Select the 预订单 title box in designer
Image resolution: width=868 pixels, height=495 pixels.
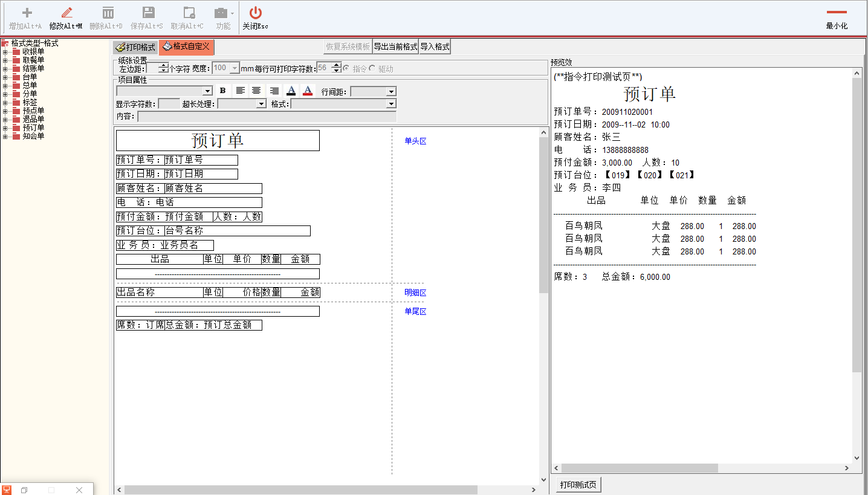pyautogui.click(x=218, y=141)
